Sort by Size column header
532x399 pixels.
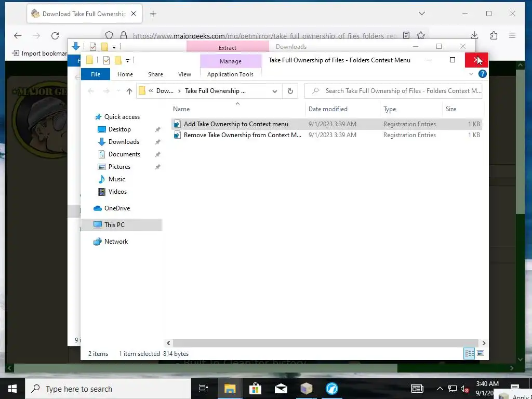[x=451, y=109]
